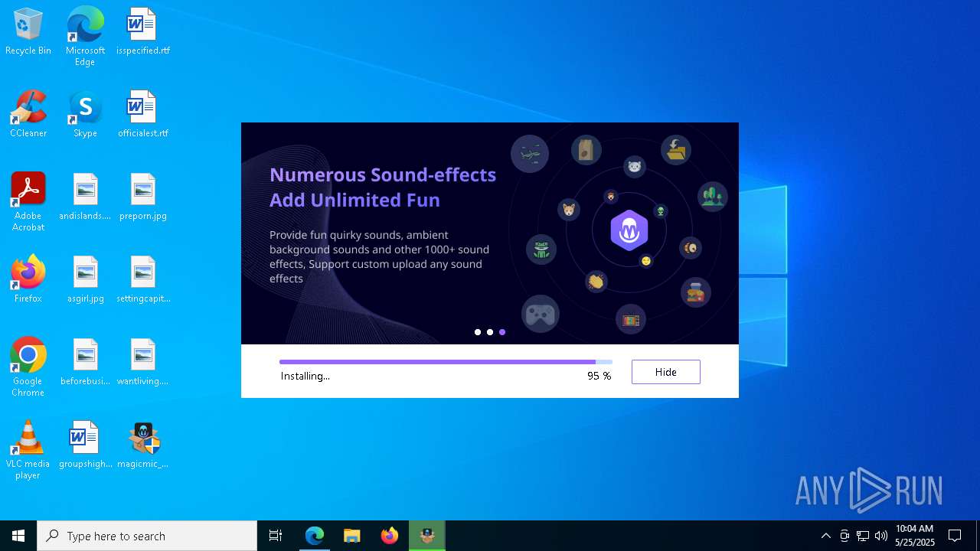Screen dimensions: 980x551
Task: Click the network tray icon
Action: point(863,536)
